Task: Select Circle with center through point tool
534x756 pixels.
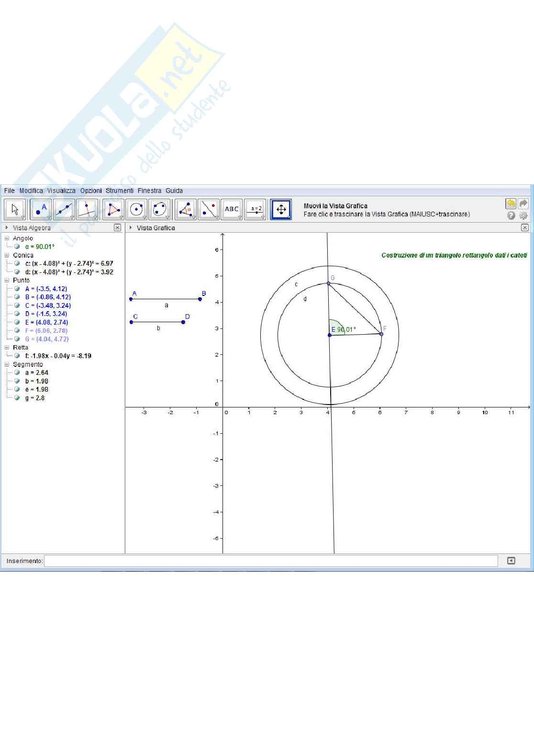Action: point(136,209)
